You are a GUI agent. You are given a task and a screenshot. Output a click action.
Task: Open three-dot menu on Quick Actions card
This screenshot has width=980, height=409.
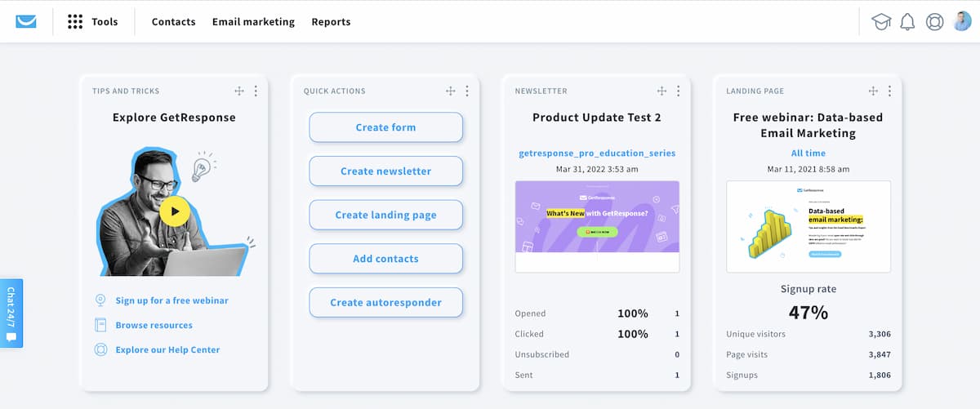467,91
